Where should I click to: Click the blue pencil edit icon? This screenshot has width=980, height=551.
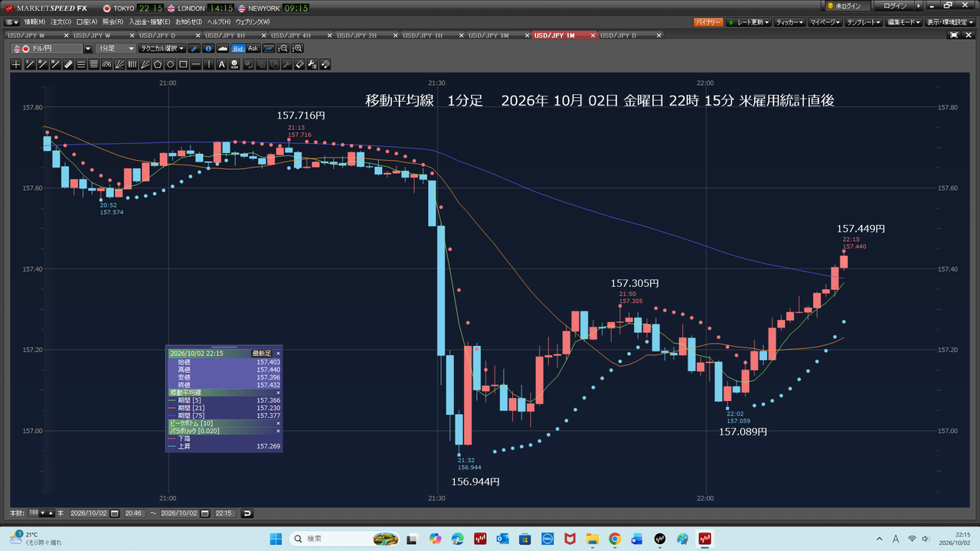coord(194,48)
